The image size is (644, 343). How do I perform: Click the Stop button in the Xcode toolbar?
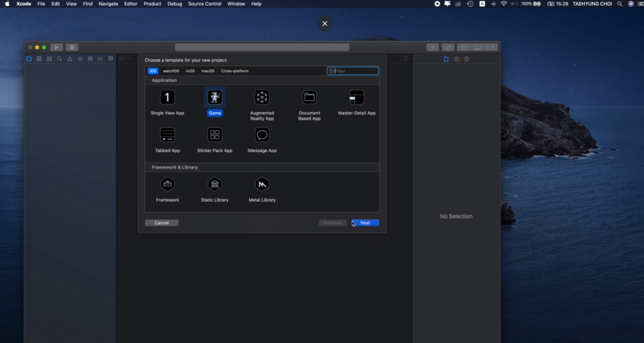tap(72, 47)
